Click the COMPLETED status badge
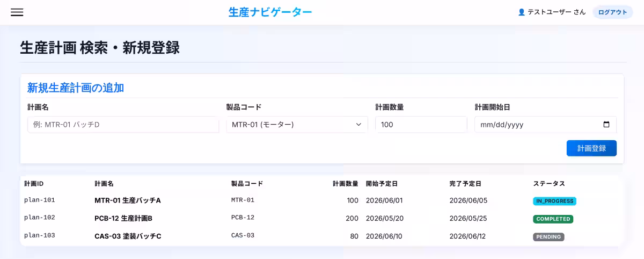The image size is (644, 259). pos(553,219)
